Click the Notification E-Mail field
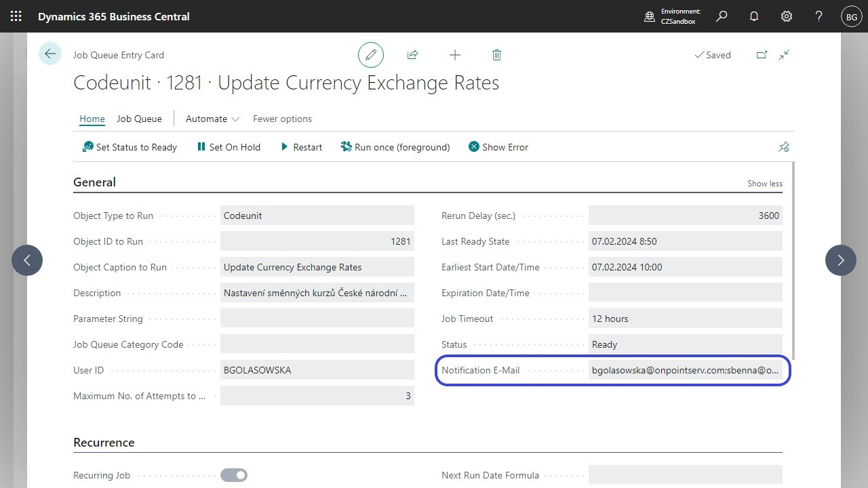The width and height of the screenshot is (868, 488). pos(685,370)
